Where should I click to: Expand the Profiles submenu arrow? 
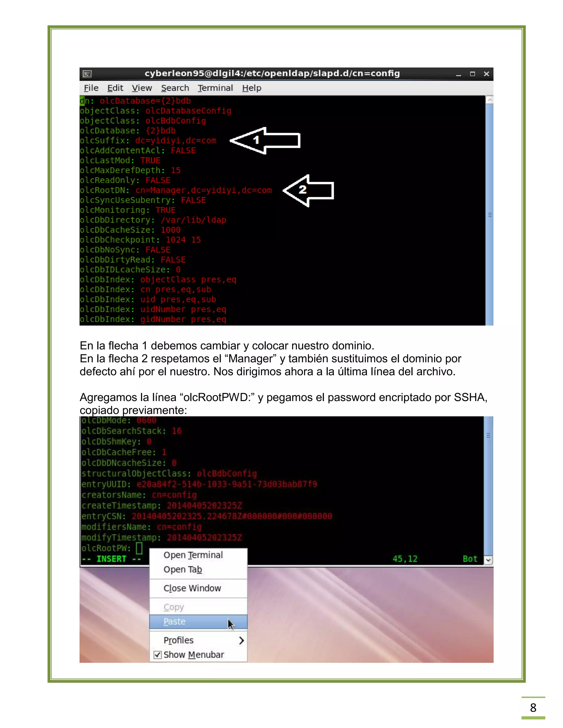[241, 640]
